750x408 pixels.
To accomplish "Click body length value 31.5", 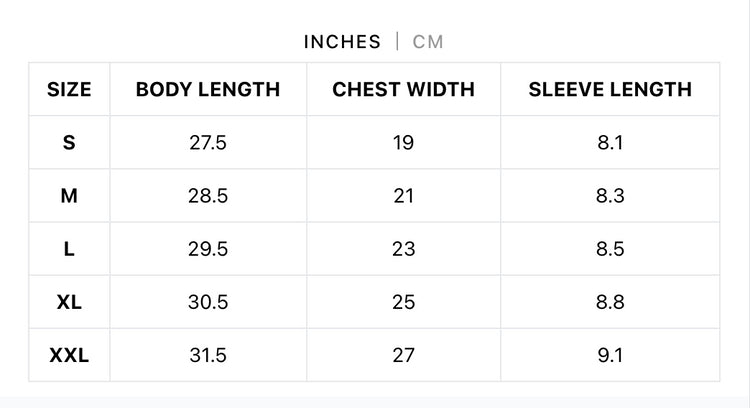I will [208, 355].
